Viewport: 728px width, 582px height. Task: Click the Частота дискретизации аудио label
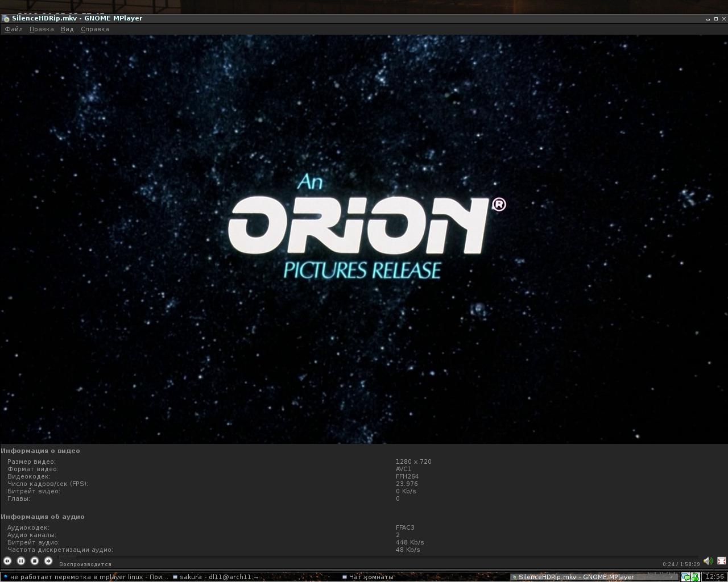60,550
